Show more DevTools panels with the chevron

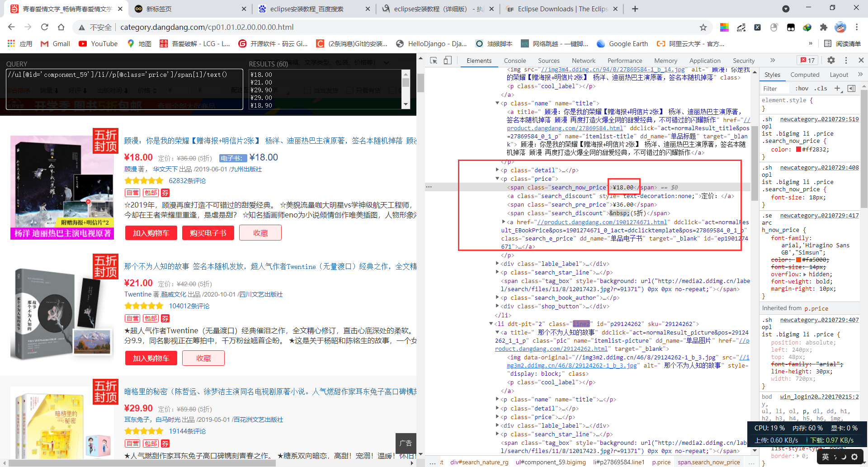click(x=773, y=60)
